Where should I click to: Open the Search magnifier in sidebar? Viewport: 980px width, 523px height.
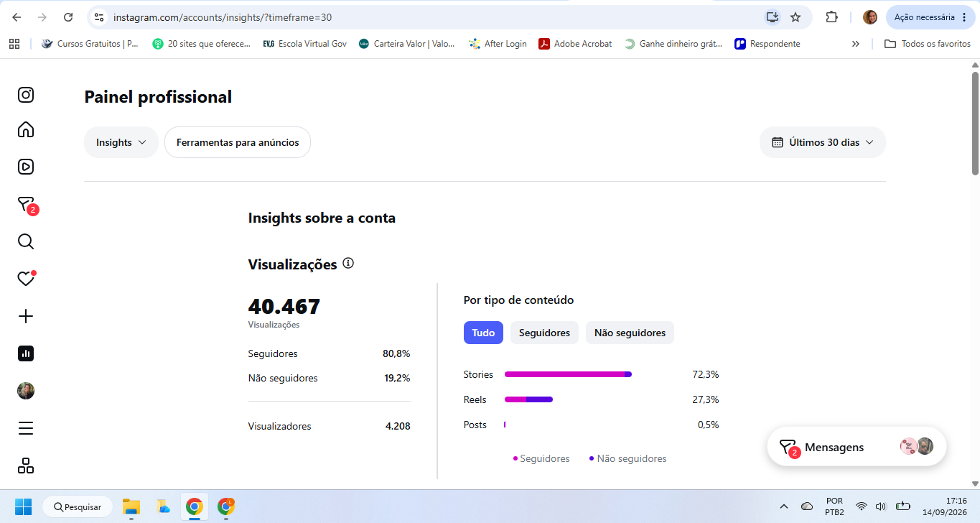[x=26, y=241]
